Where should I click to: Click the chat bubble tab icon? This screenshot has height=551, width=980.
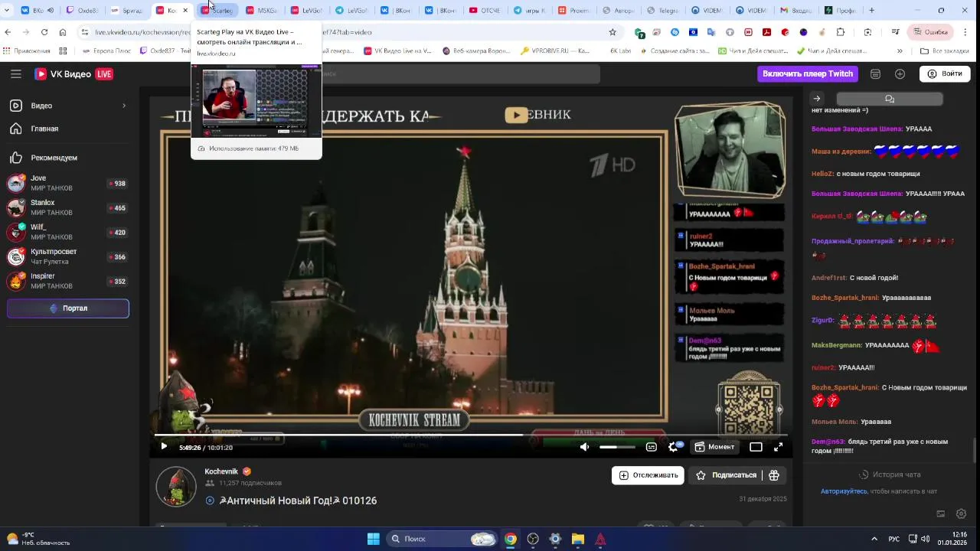pyautogui.click(x=889, y=99)
